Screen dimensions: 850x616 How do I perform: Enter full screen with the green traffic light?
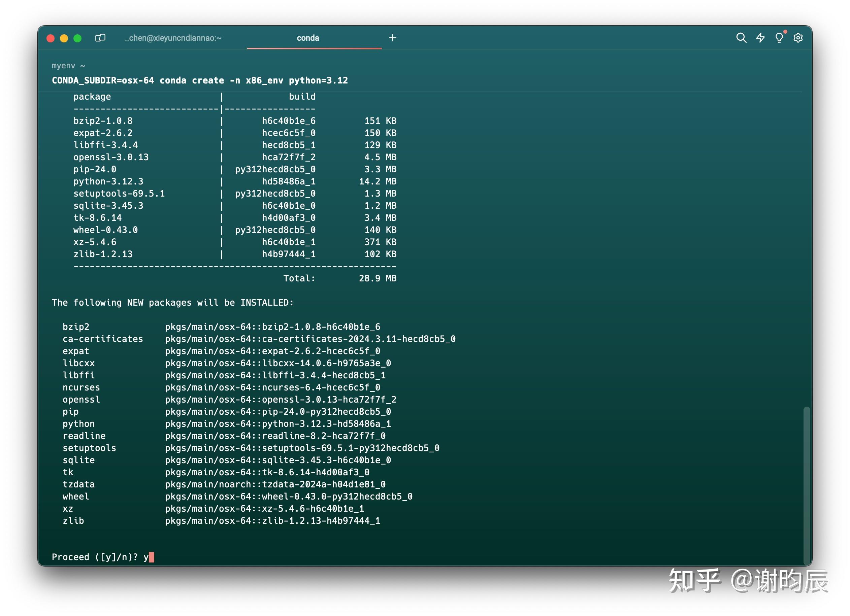[x=77, y=38]
